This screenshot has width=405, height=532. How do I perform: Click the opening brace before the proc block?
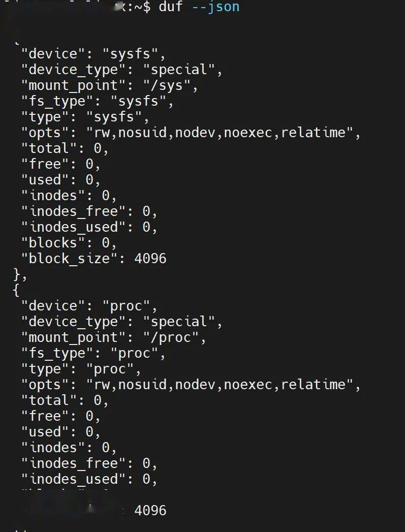tap(16, 290)
